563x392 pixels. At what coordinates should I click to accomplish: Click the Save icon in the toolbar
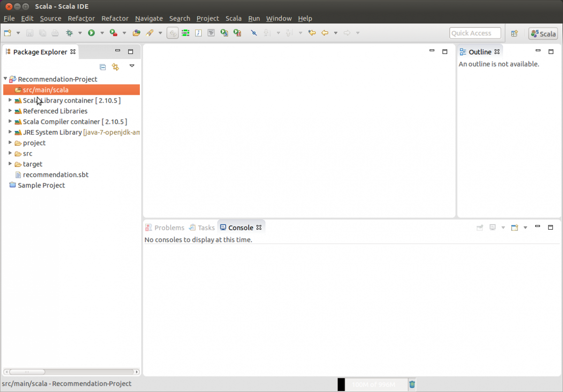[x=29, y=33]
